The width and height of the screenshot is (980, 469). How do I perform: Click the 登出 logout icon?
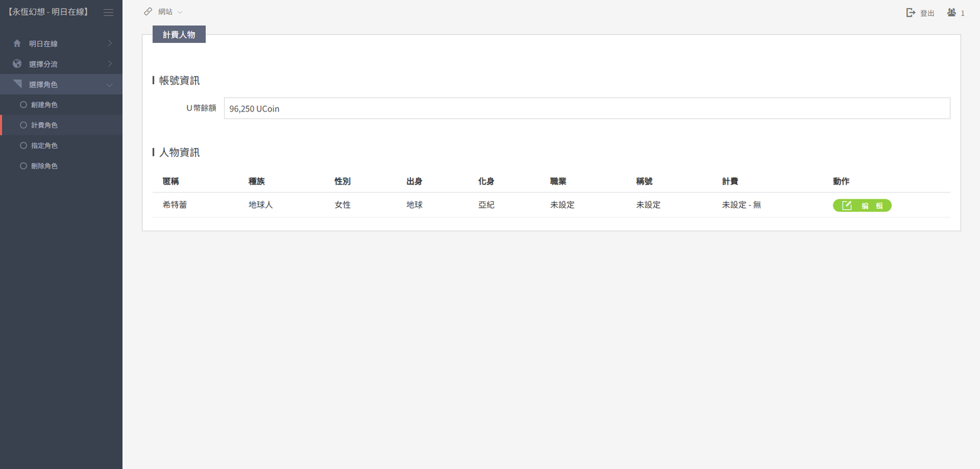911,12
